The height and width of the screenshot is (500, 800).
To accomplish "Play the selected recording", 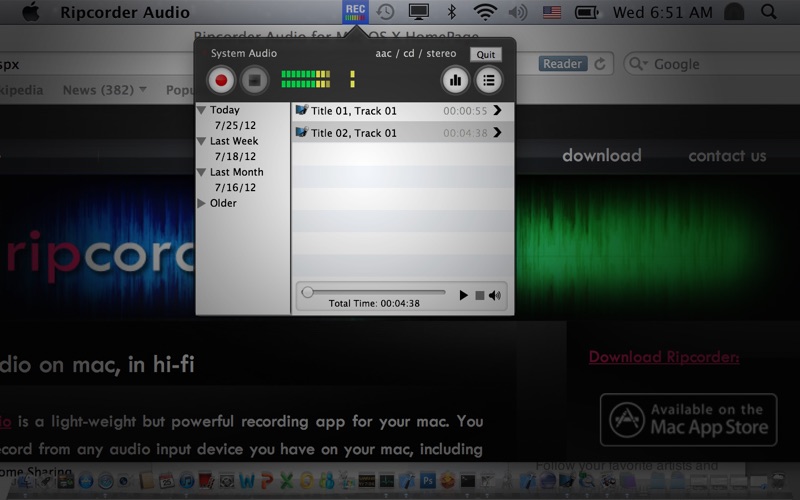I will click(463, 295).
